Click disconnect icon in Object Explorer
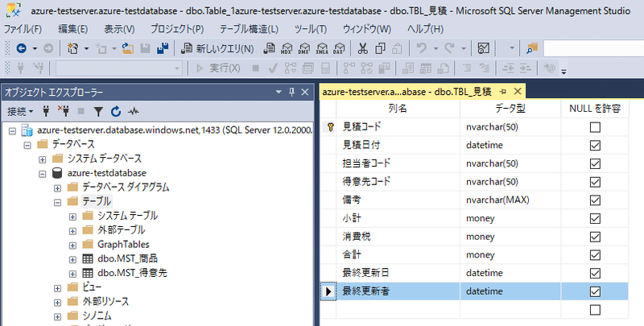Image resolution: width=644 pixels, height=326 pixels. pos(64,111)
